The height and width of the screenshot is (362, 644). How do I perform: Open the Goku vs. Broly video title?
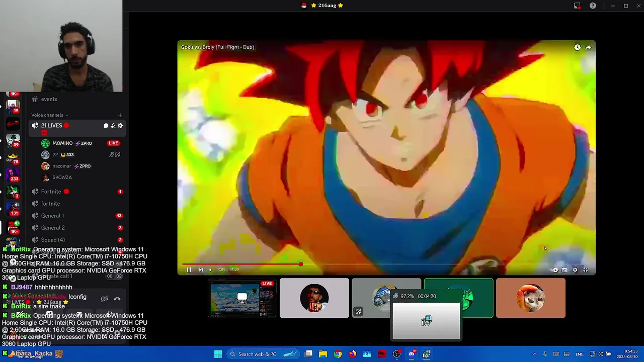(217, 47)
